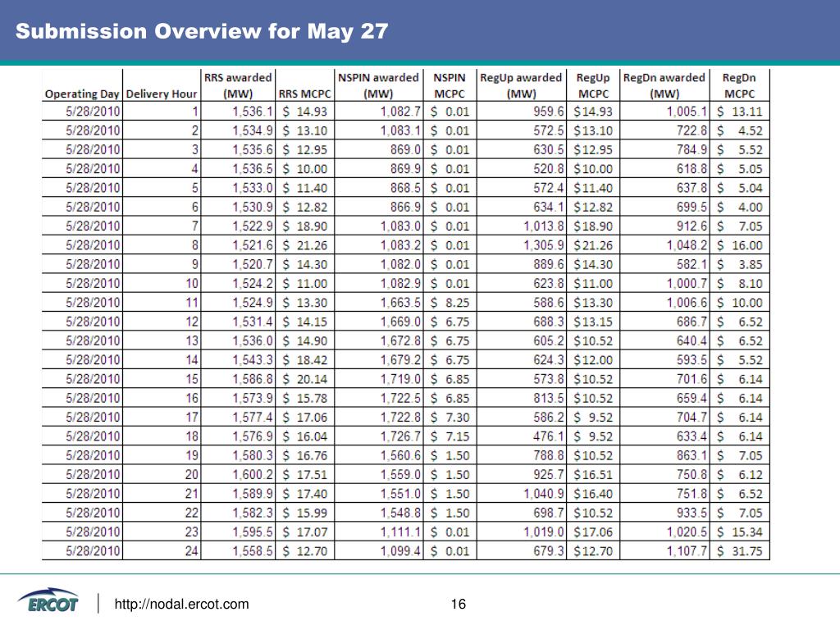Screen dimensions: 840x630
Task: Select RegUp awarded value 572.4
Action: [x=549, y=188]
